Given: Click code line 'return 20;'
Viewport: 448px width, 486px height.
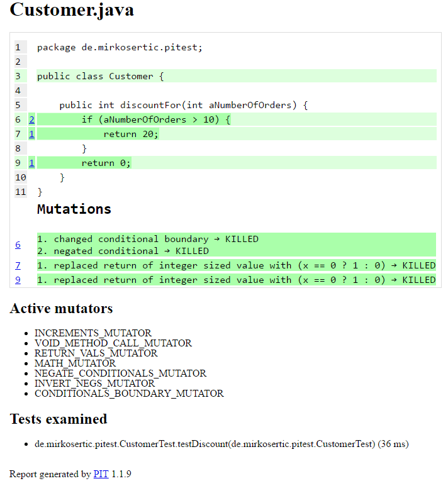Looking at the screenshot, I should [131, 134].
